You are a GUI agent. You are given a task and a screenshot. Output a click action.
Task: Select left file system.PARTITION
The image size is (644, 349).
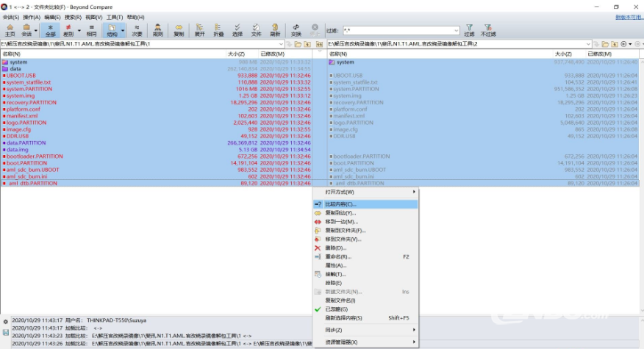tap(29, 89)
